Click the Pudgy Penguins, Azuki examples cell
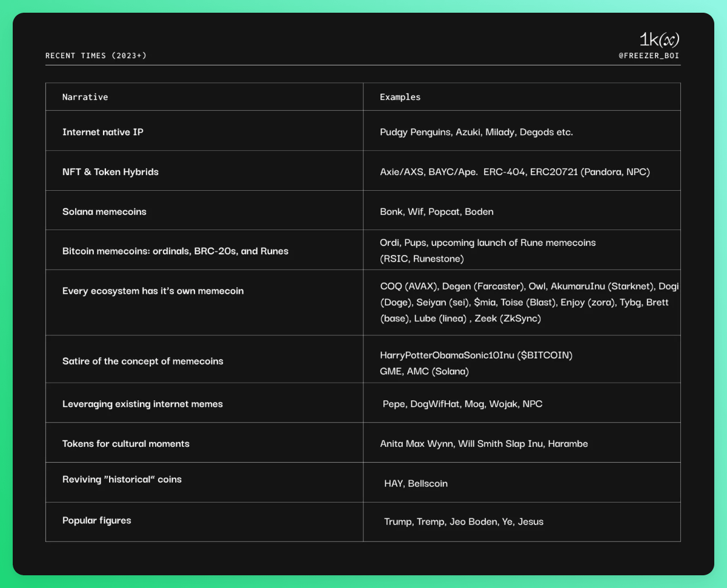This screenshot has height=588, width=727. (476, 132)
